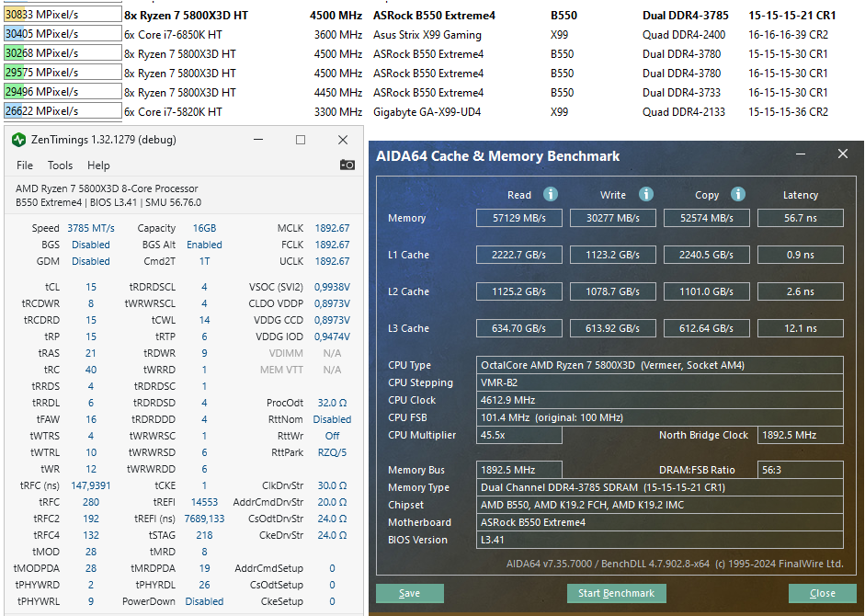Image resolution: width=865 pixels, height=616 pixels.
Task: Select the Memory Copy value 52574 MB/s
Action: [707, 218]
